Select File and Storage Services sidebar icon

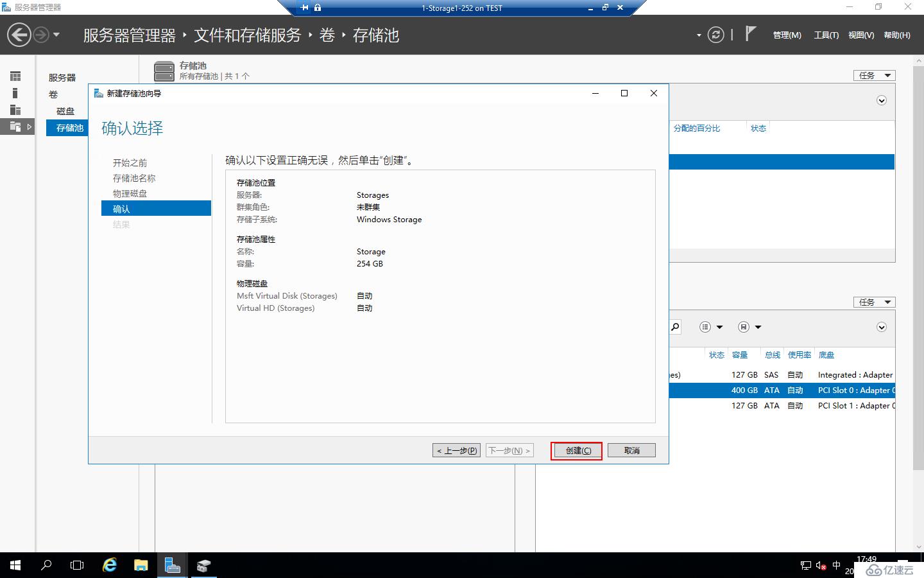click(15, 127)
